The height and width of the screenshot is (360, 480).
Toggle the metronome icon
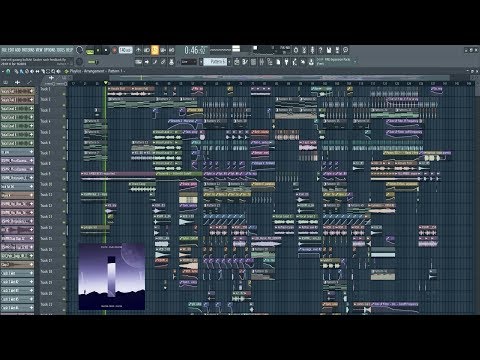tap(139, 50)
